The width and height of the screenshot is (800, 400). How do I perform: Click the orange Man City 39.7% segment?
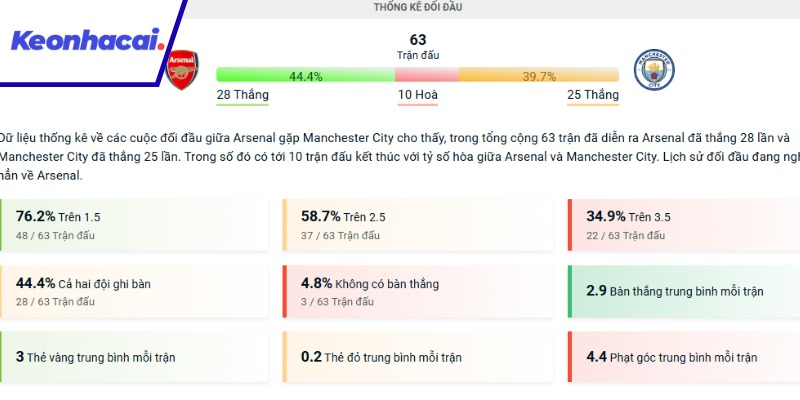[539, 76]
